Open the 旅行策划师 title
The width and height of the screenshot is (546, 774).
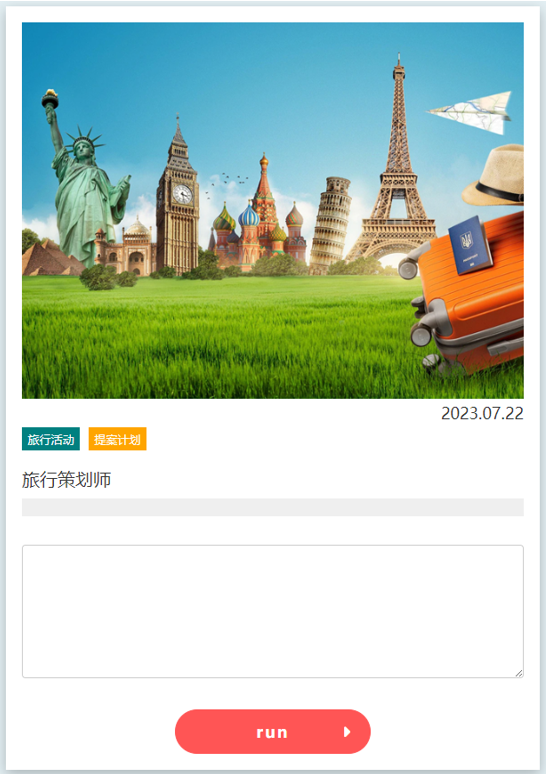click(67, 480)
